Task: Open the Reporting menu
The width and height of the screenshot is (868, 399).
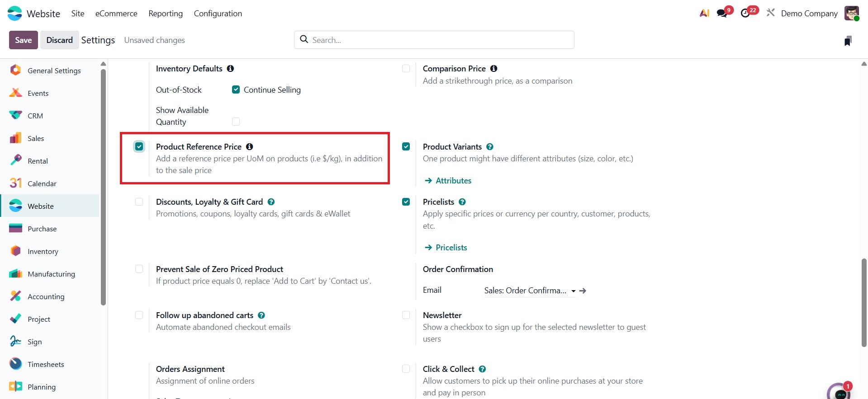Action: [x=166, y=14]
